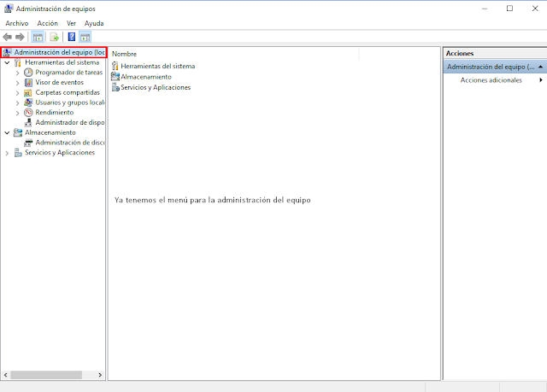Toggle the Action pane toolbar icon
This screenshot has width=547, height=392.
pyautogui.click(x=85, y=37)
